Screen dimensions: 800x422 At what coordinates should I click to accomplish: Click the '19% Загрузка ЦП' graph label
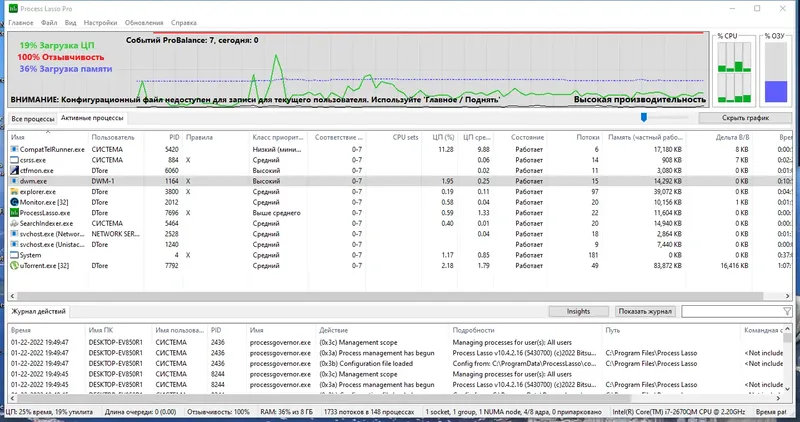pyautogui.click(x=57, y=45)
